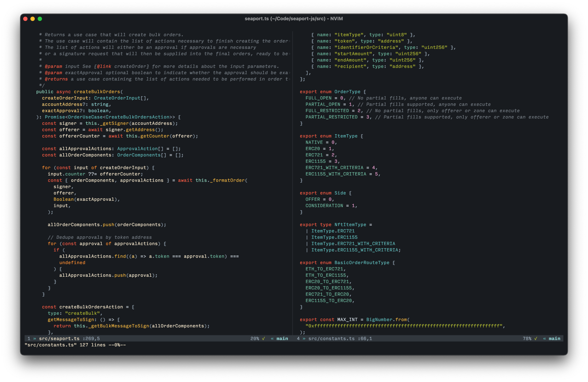Click 'ERC1155_WITH_CRITERIA = 5,' enum member
Image resolution: width=588 pixels, height=382 pixels.
tap(343, 174)
